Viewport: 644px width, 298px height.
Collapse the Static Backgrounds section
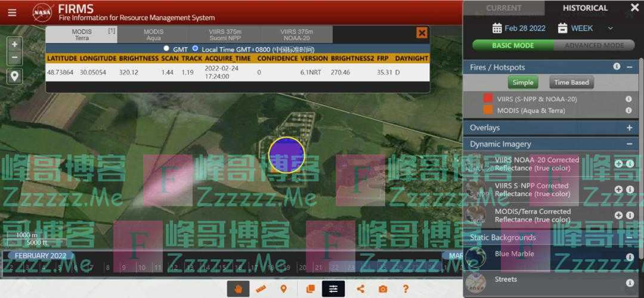pos(629,237)
